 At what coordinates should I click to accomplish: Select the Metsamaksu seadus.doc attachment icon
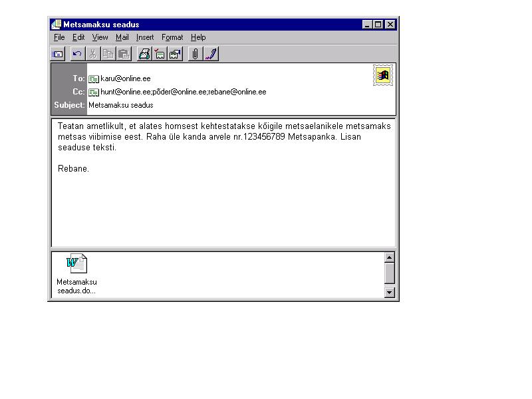pyautogui.click(x=76, y=263)
